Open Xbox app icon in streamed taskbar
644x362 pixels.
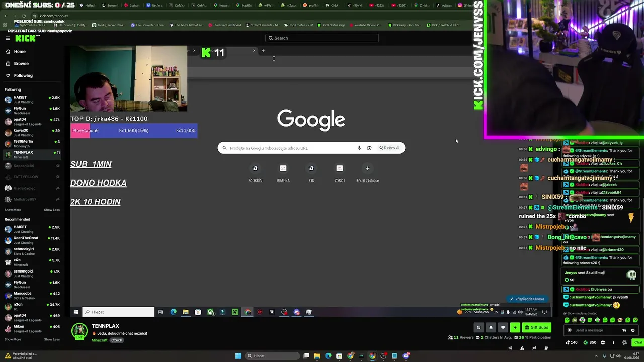[x=210, y=312]
